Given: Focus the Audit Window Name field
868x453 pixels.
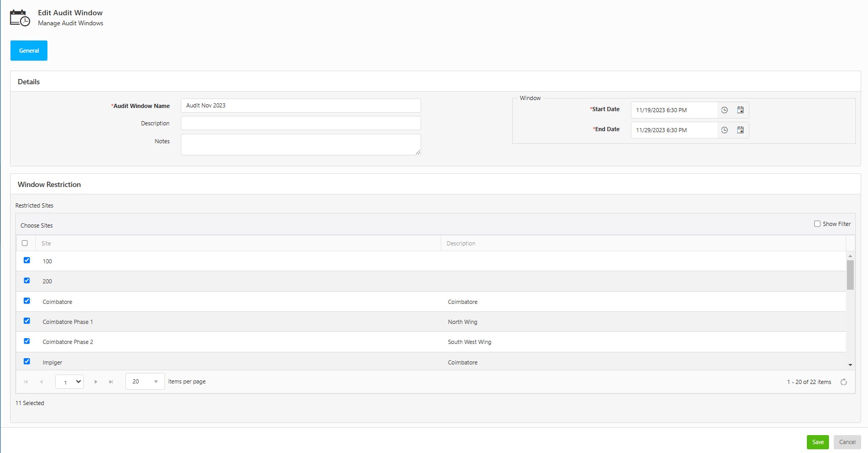Looking at the screenshot, I should click(x=300, y=105).
